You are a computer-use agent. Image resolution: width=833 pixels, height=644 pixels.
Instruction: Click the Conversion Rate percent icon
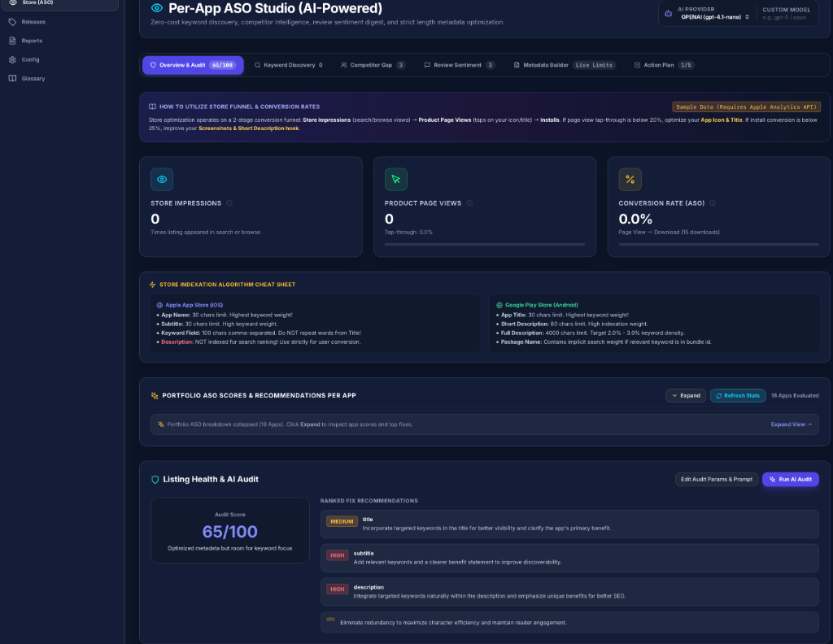630,180
